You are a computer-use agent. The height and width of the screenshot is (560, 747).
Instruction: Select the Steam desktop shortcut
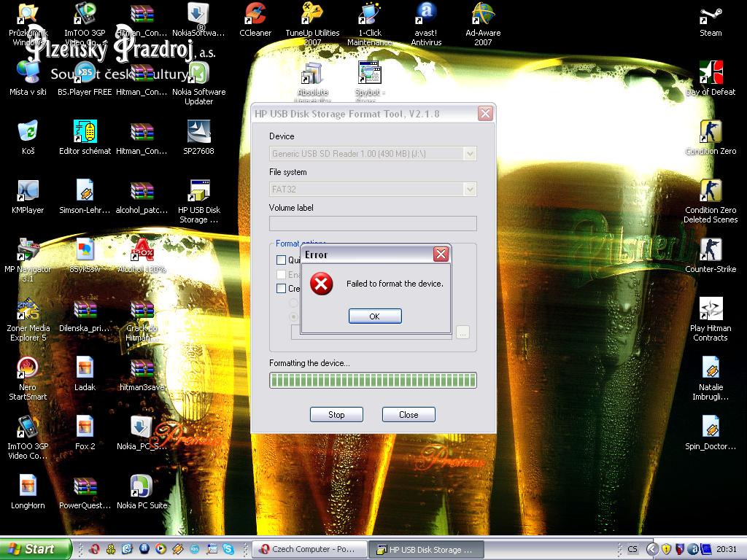click(711, 19)
